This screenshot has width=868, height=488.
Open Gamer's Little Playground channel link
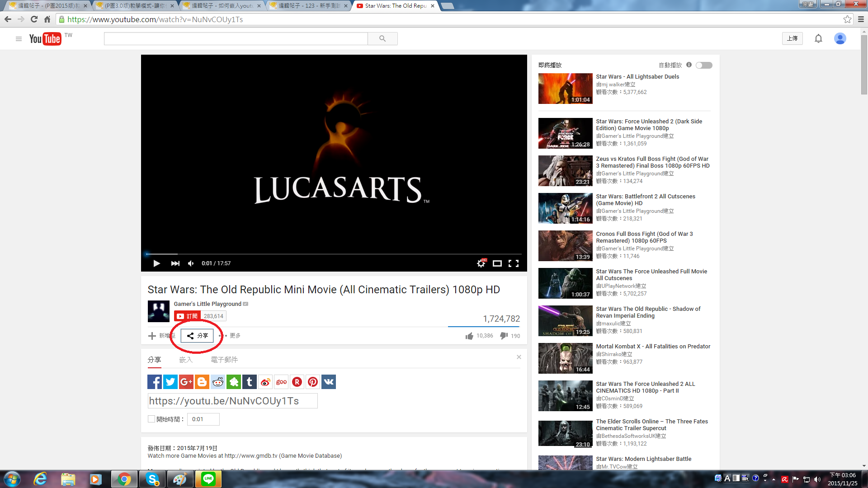(208, 304)
